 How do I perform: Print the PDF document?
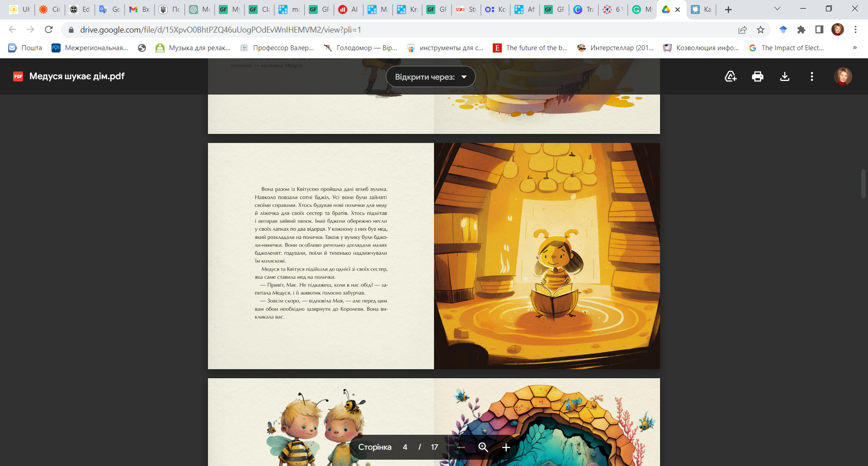click(x=758, y=76)
